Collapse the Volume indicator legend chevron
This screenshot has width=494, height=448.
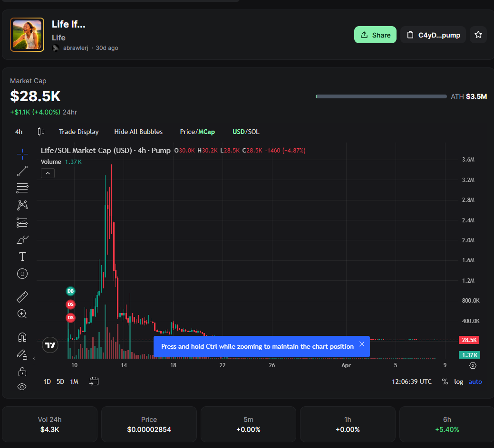tap(48, 173)
